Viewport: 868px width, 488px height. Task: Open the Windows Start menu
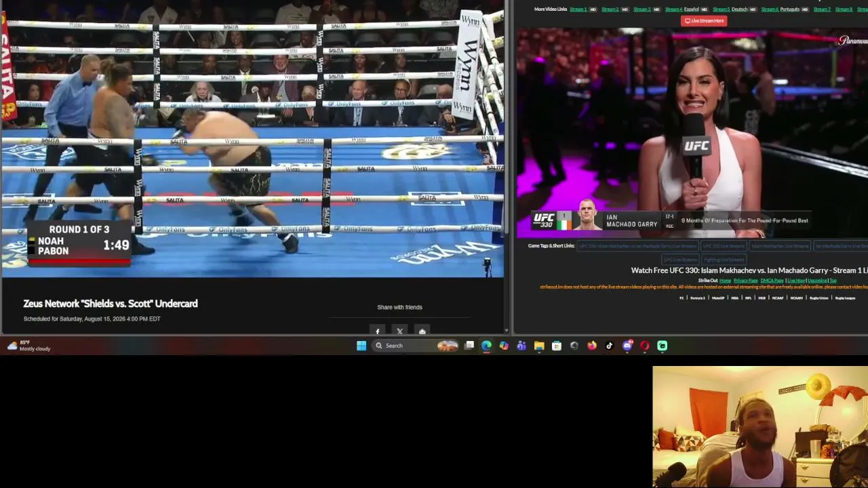tap(361, 346)
